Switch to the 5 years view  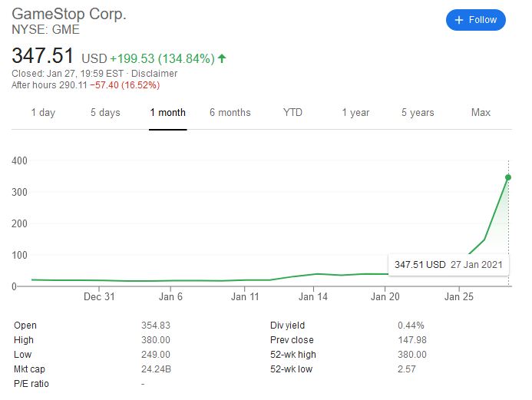tap(418, 113)
